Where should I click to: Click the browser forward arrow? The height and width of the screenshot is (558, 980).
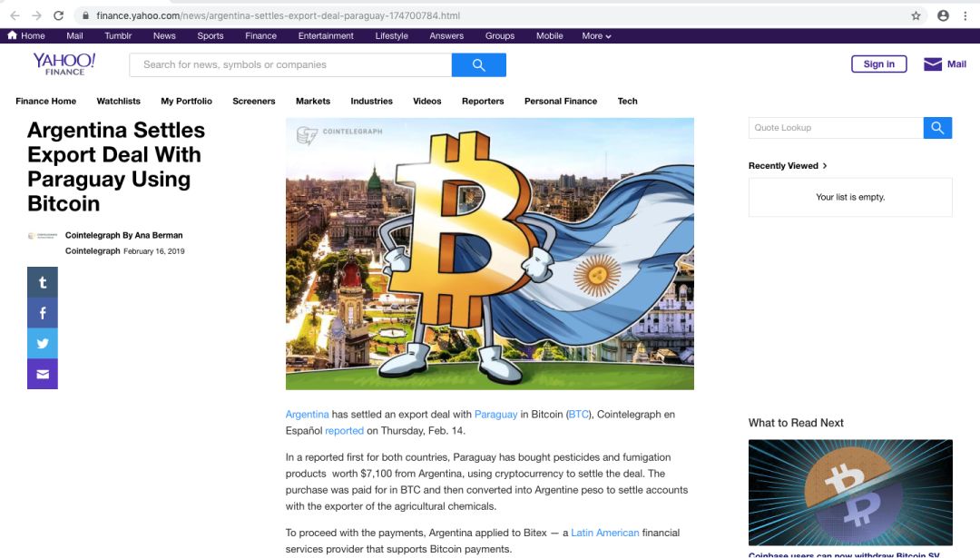click(36, 15)
